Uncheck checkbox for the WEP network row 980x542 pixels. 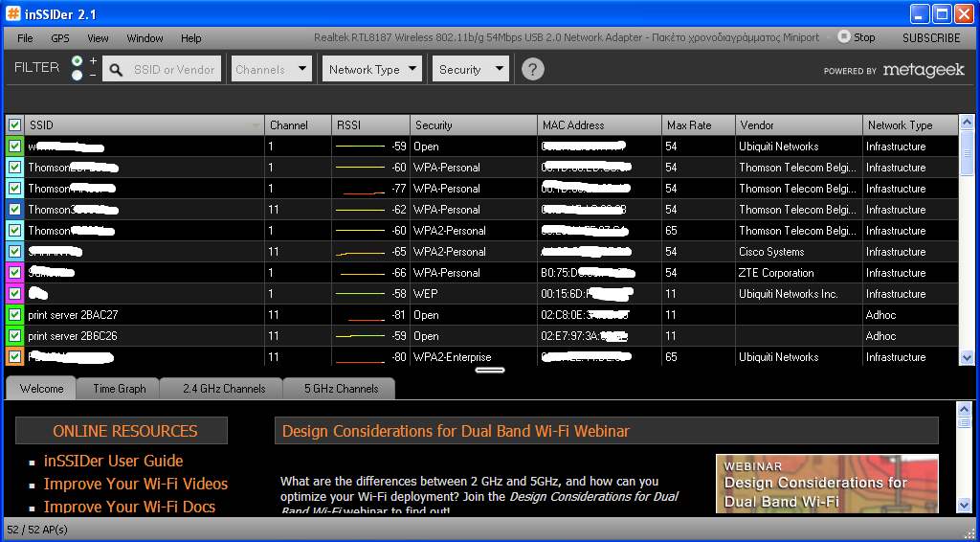(x=14, y=294)
